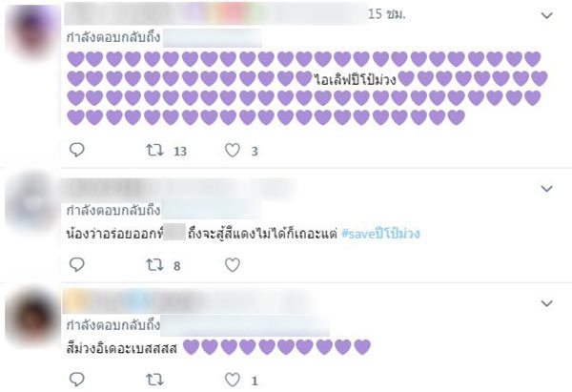Open more options chevron on 15 ชม. tweet
Screen dimensions: 572x392
point(546,16)
